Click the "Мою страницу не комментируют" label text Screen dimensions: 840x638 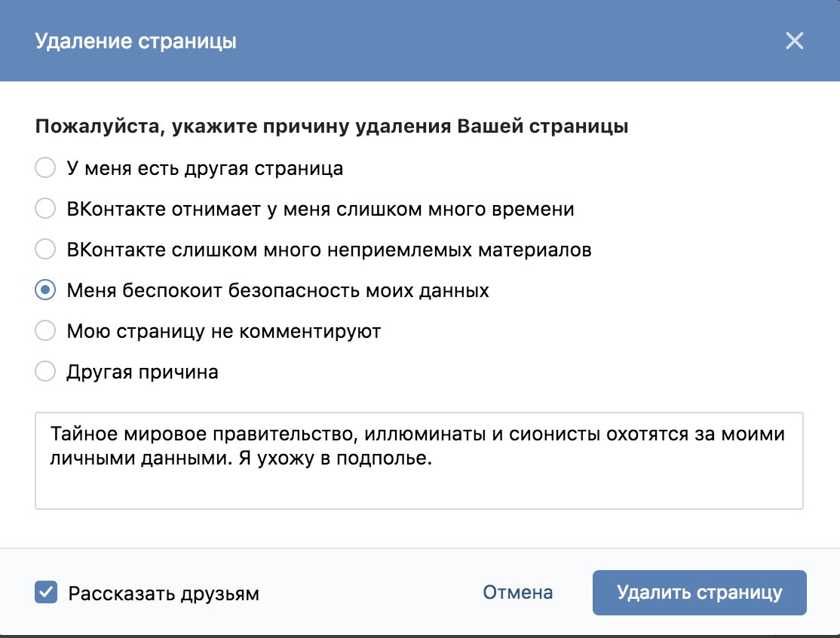click(224, 331)
